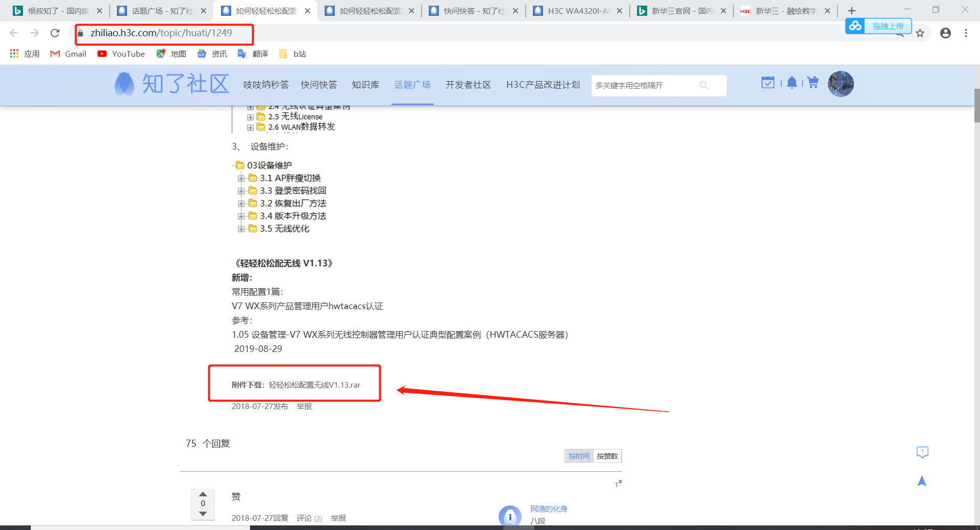This screenshot has height=530, width=980.
Task: Open a new browser tab
Action: (851, 11)
